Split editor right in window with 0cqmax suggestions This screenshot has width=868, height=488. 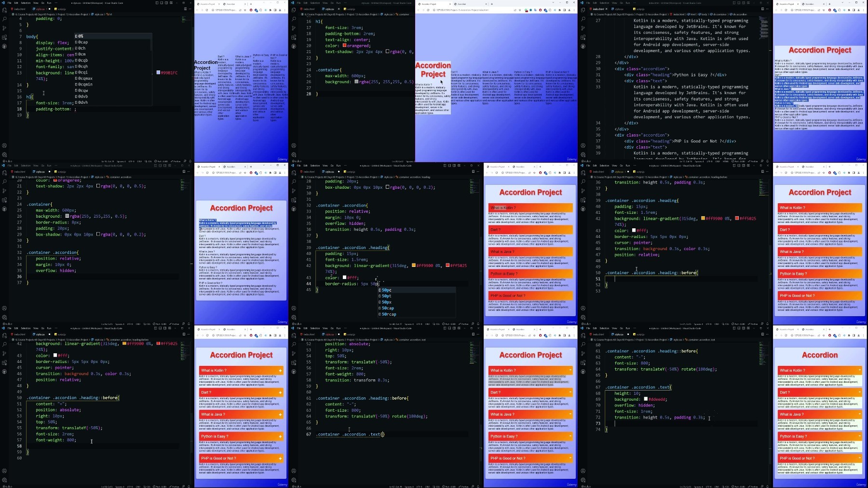coord(185,9)
